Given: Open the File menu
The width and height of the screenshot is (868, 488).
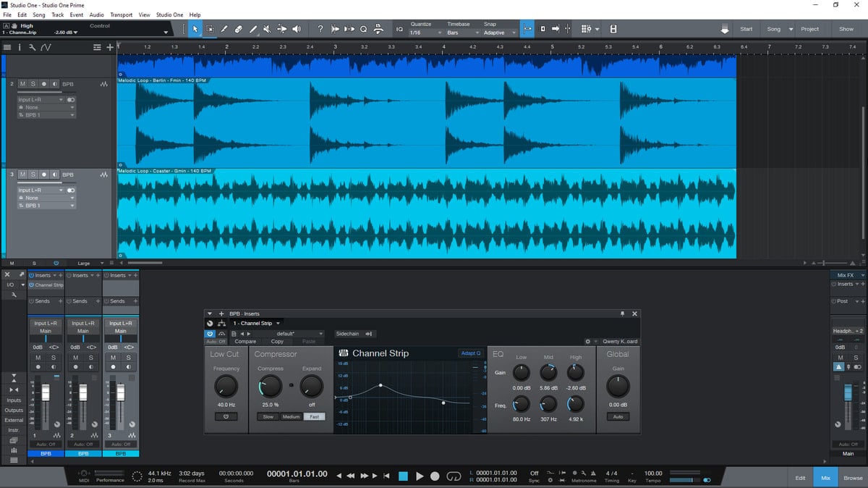Looking at the screenshot, I should click(7, 14).
